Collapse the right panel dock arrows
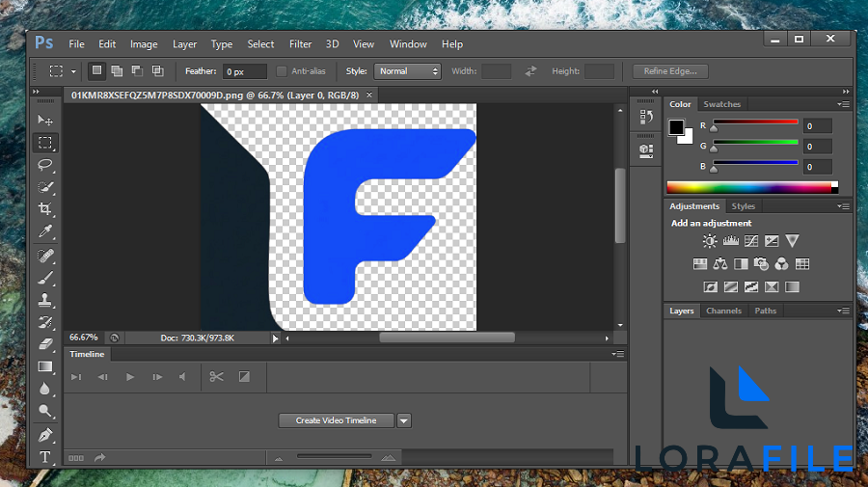This screenshot has width=868, height=487. tap(846, 92)
